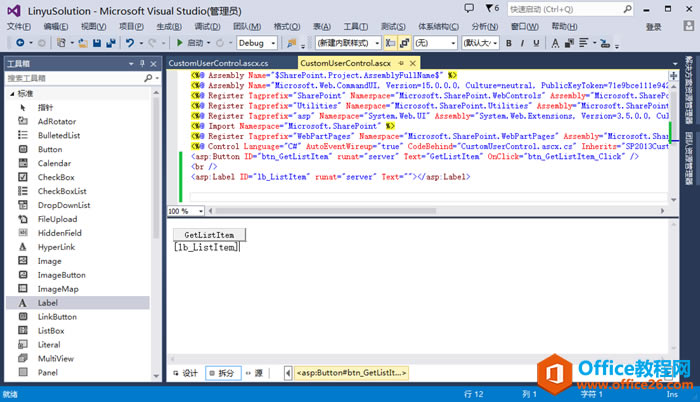Click the green Start debugging arrow
Screen dimensions: 700x402
point(180,43)
